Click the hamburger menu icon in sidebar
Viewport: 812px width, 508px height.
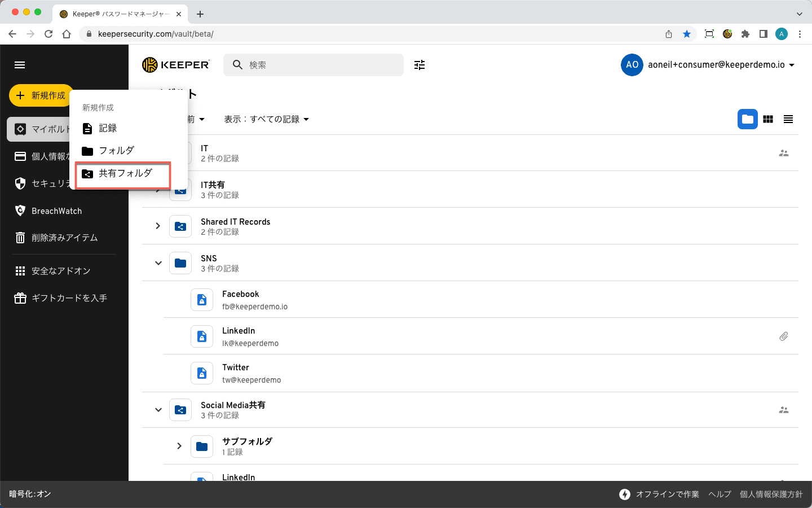(20, 65)
